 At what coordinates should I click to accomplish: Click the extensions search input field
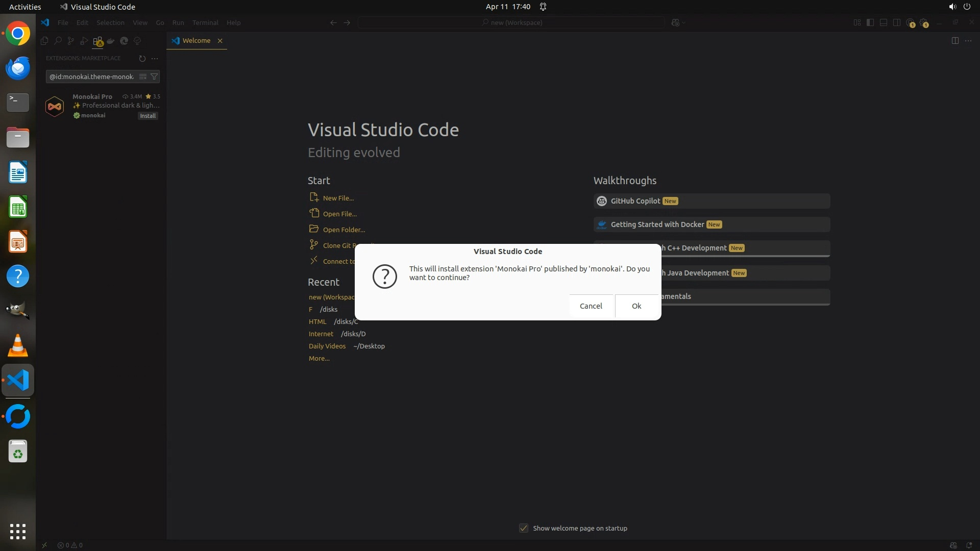click(92, 77)
